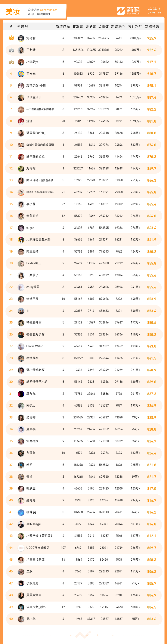Click the UODO官方旗舰店 logo avatar
This screenshot has width=167, height=644.
click(x=21, y=548)
